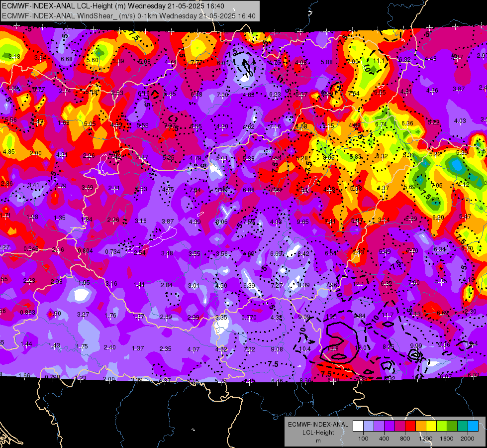Click the 9.84 grid point value
The width and height of the screenshot is (487, 448).
(x=359, y=316)
